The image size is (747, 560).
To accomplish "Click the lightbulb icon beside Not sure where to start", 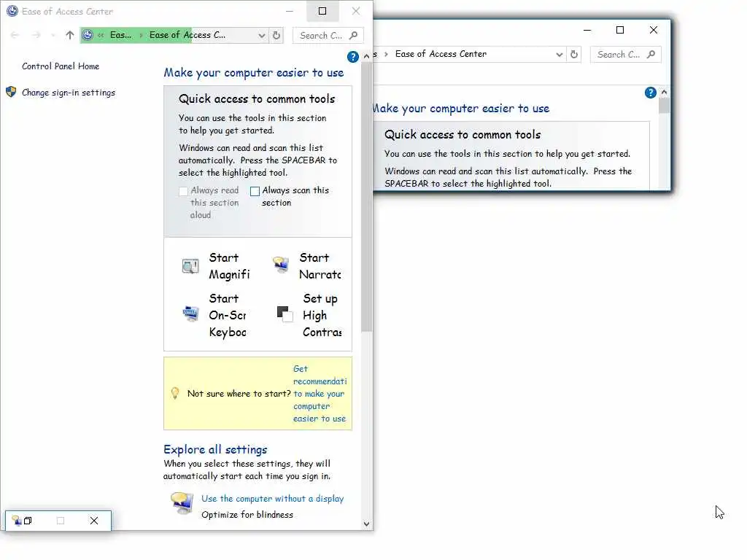I will (x=175, y=393).
